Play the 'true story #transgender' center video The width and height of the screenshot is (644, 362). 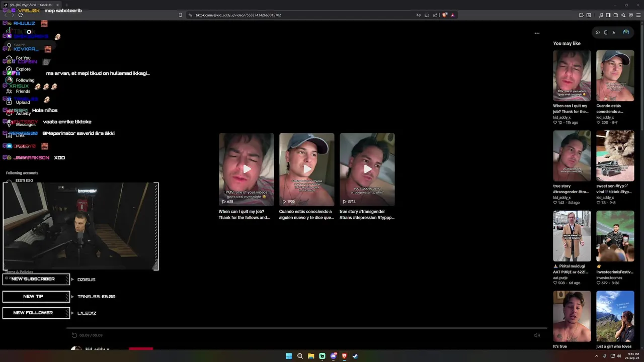point(367,169)
